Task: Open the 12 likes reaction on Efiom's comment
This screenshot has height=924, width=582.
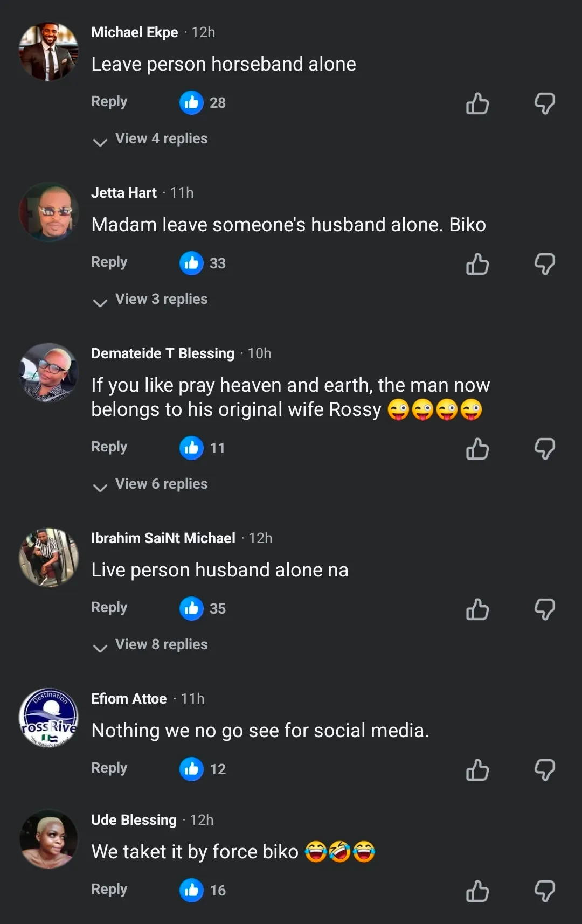Action: [x=203, y=769]
